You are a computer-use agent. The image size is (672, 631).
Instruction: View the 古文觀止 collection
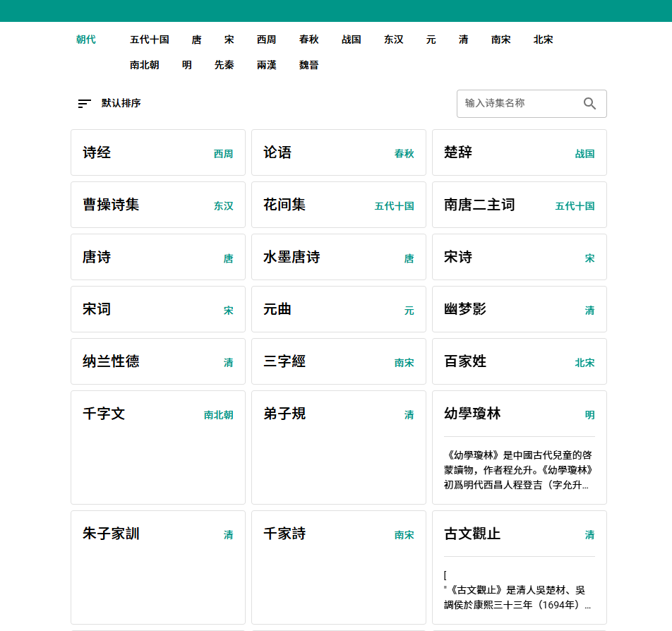tap(520, 567)
